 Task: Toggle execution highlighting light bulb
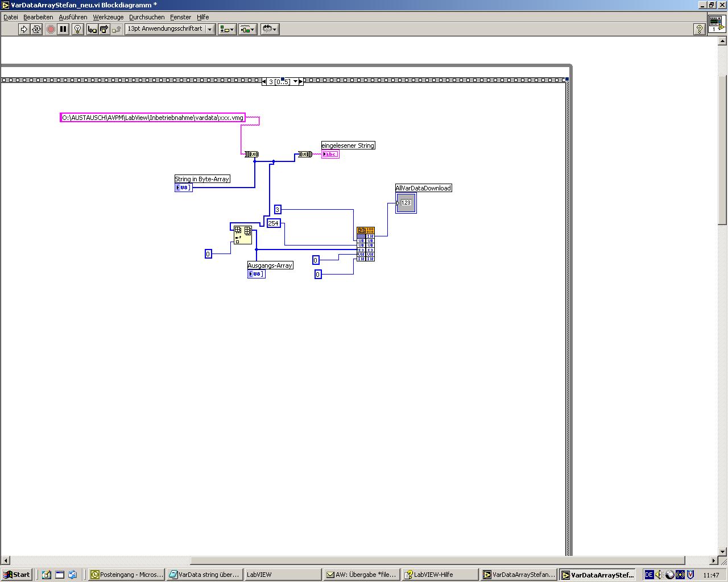tap(78, 29)
